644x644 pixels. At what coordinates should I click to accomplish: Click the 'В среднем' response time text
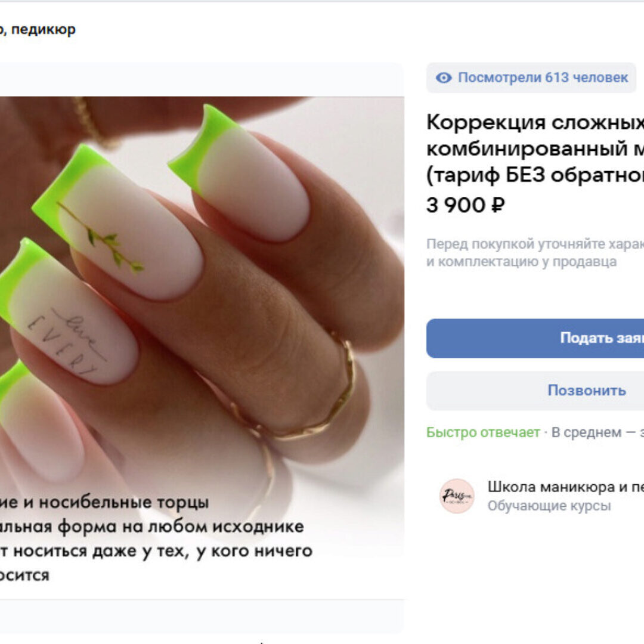(x=586, y=432)
